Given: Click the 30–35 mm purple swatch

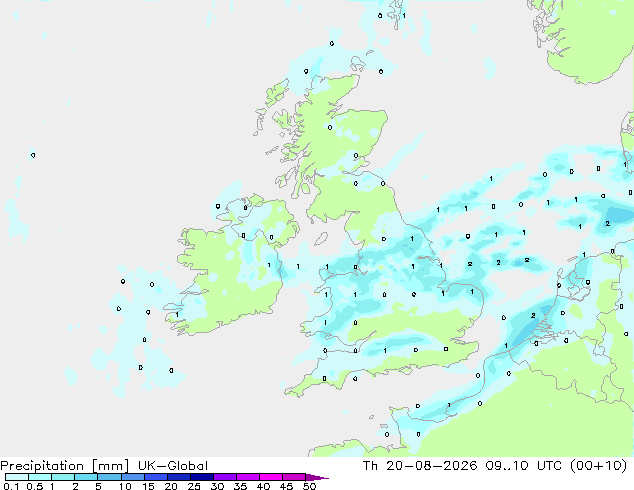Looking at the screenshot, I should click(224, 477).
